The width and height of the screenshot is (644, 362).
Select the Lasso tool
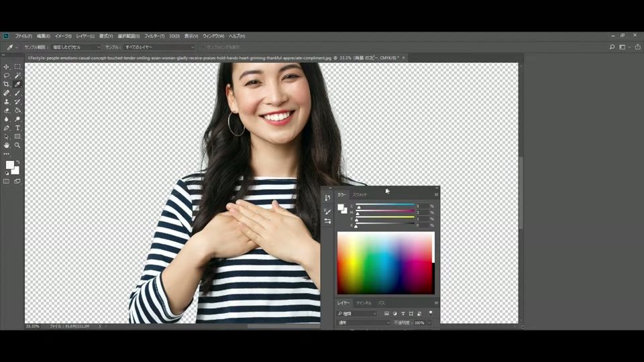click(6, 76)
